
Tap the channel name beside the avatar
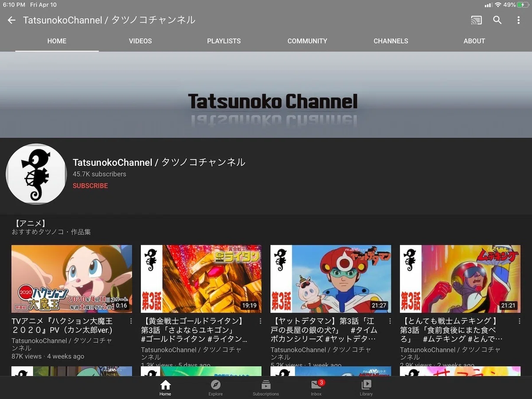(159, 162)
